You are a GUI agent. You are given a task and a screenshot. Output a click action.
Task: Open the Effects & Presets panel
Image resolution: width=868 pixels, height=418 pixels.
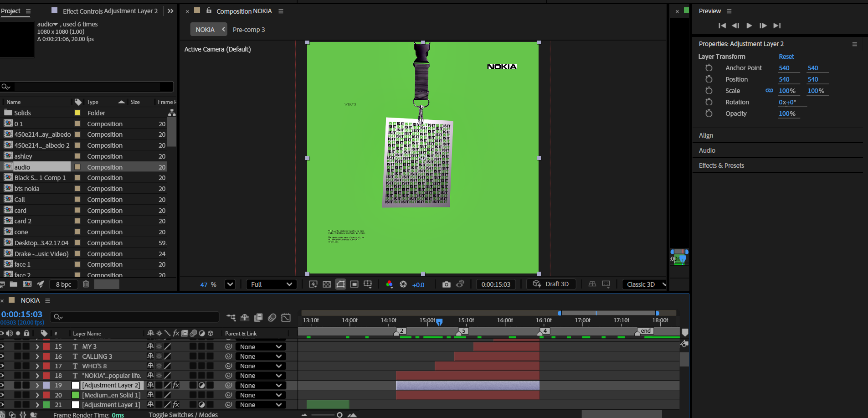tap(721, 165)
